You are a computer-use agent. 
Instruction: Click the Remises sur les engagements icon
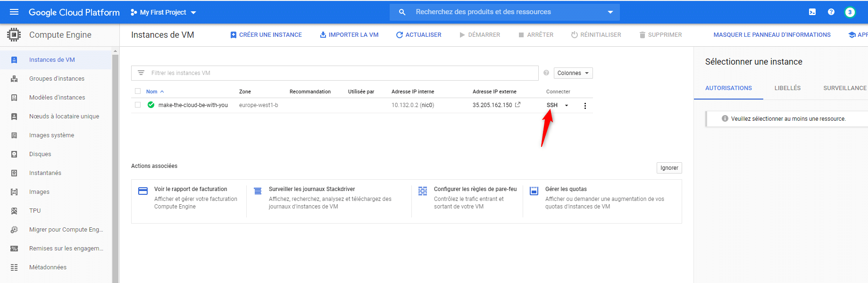tap(14, 249)
